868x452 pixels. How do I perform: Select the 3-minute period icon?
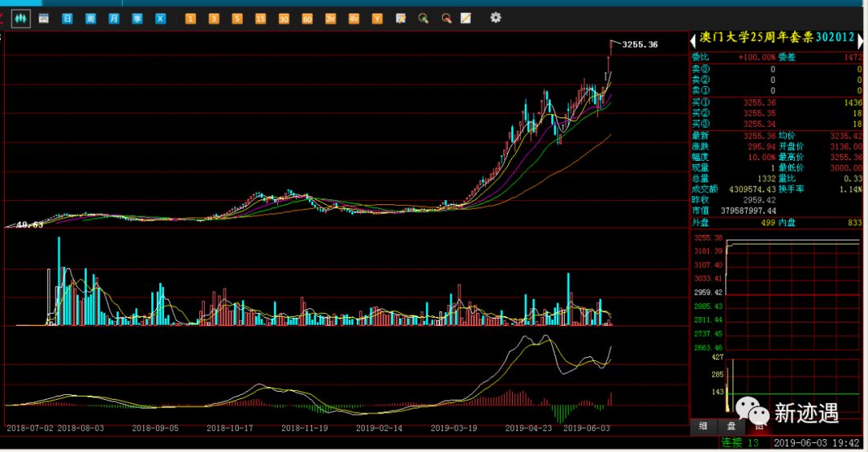(x=214, y=18)
